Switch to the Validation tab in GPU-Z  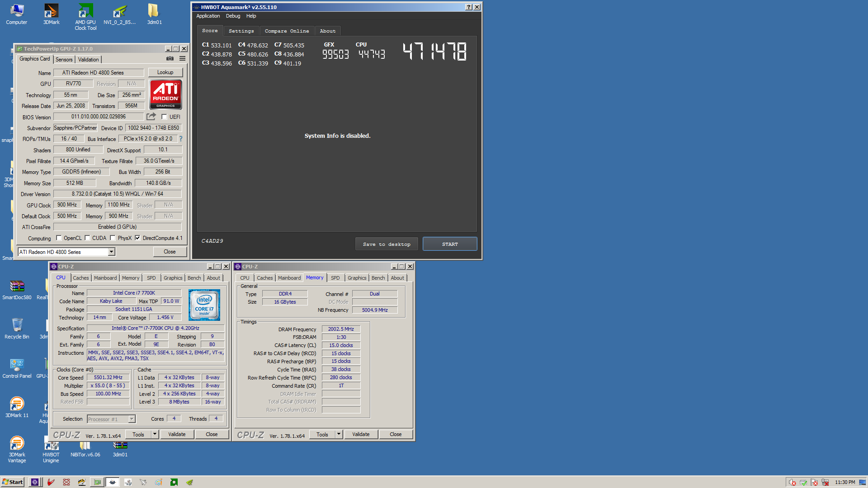(89, 60)
